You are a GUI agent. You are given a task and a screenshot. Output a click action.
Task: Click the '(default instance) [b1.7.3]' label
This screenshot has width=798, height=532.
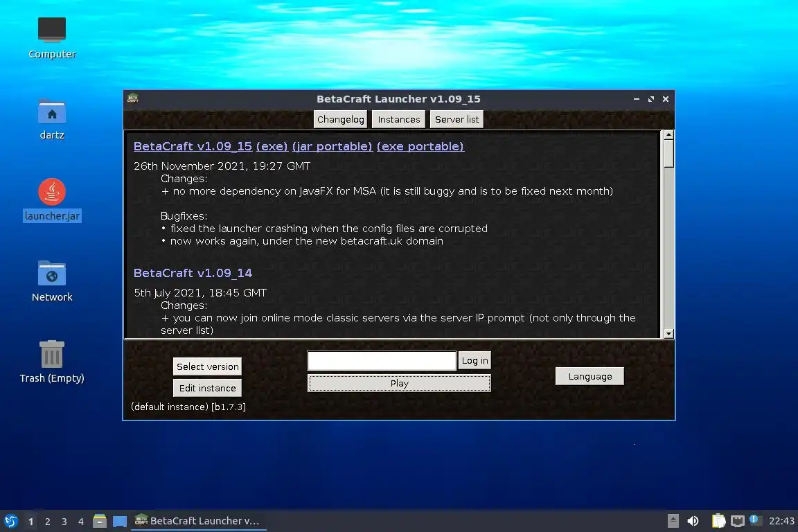[188, 407]
